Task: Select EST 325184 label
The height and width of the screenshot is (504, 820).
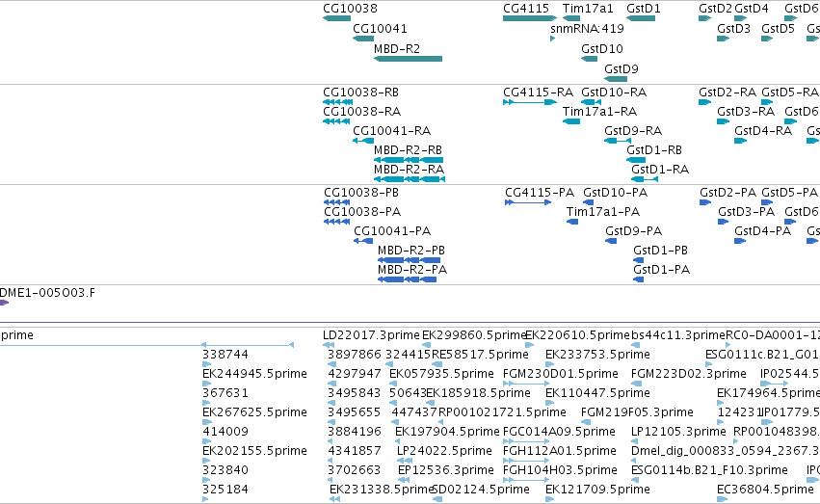Action: click(225, 490)
